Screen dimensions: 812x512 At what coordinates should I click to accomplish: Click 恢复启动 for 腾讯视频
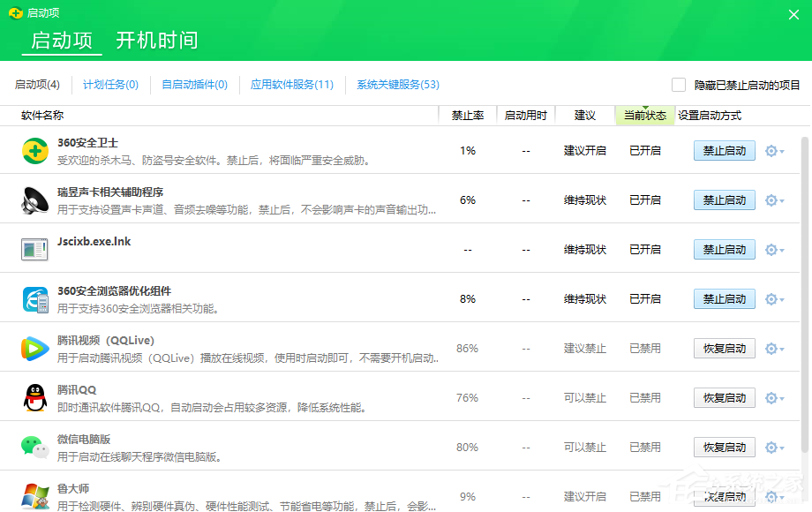pyautogui.click(x=724, y=348)
